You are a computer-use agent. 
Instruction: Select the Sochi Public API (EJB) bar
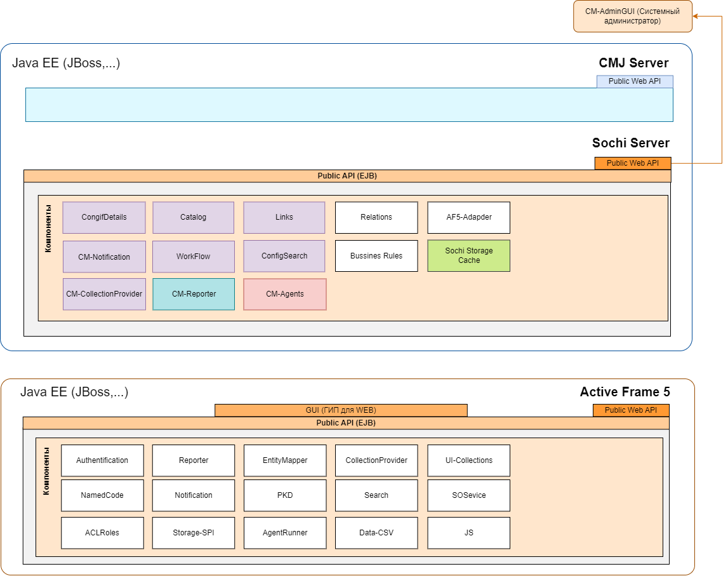[x=347, y=176]
